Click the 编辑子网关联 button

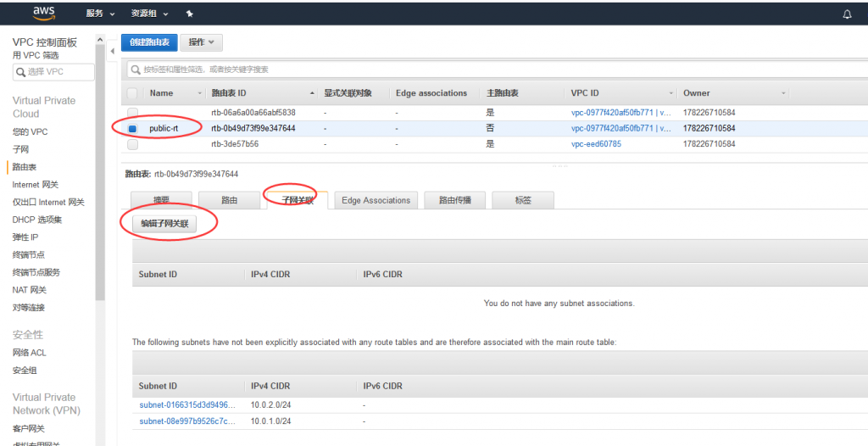pos(164,224)
